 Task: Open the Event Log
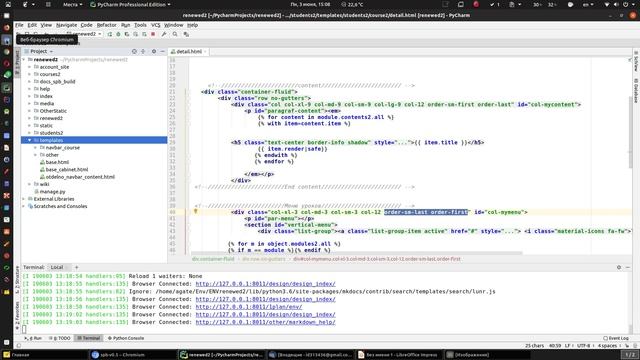[x=616, y=338]
